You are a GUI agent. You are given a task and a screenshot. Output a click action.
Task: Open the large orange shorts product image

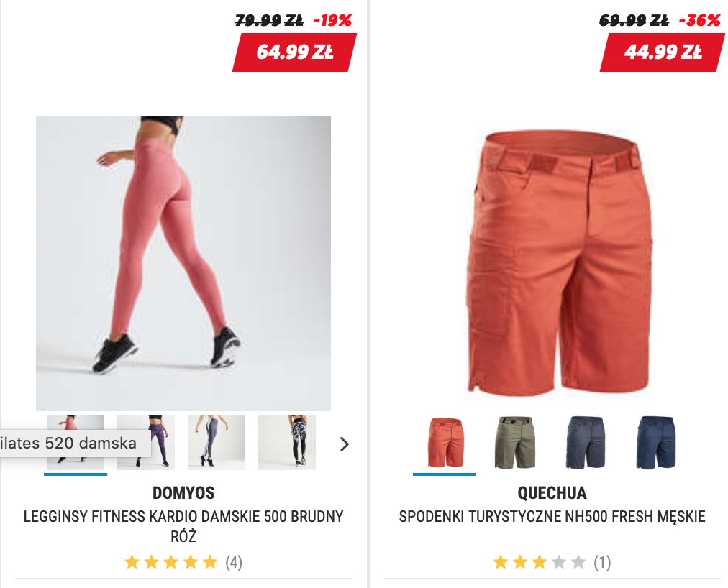560,263
